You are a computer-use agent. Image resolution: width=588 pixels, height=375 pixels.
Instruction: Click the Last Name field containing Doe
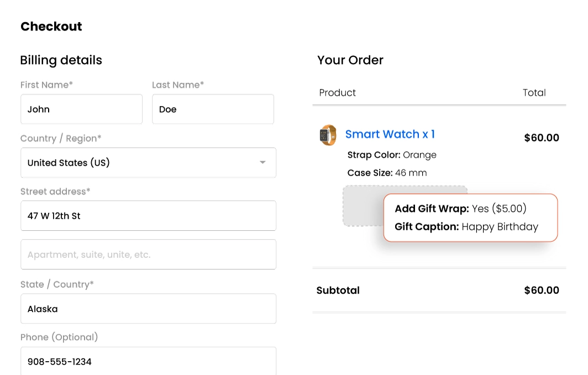pyautogui.click(x=213, y=109)
